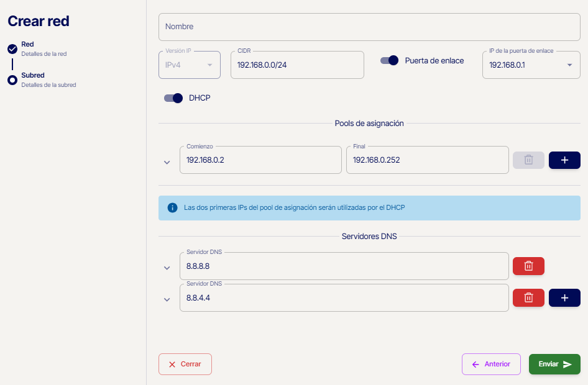Delete the 8.8.8.8 DNS server entry

pyautogui.click(x=528, y=266)
